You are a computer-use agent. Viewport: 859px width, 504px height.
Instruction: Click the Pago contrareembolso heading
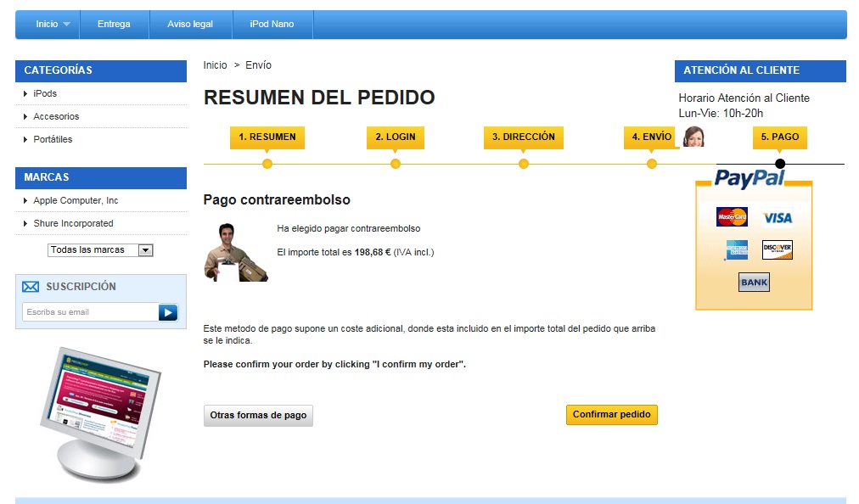click(x=277, y=200)
